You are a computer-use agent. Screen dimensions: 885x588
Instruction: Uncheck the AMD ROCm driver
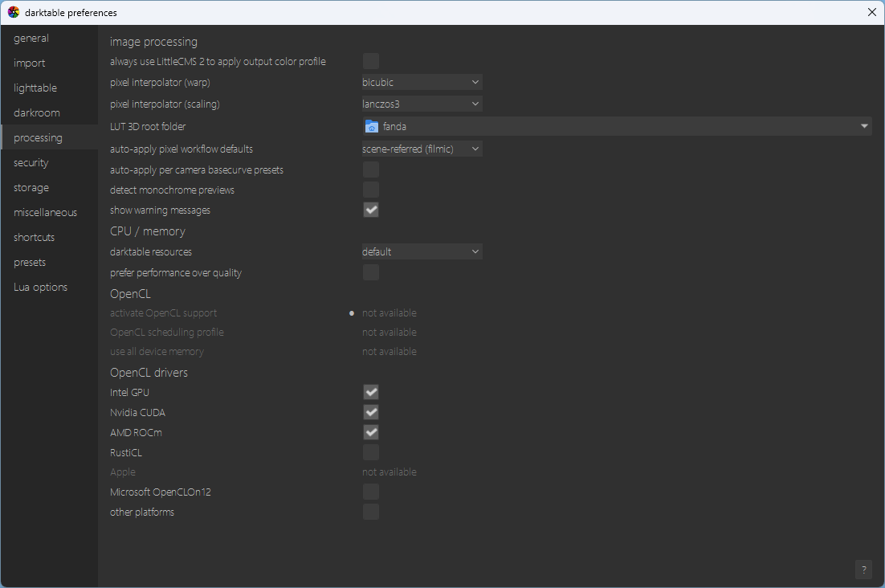(371, 432)
